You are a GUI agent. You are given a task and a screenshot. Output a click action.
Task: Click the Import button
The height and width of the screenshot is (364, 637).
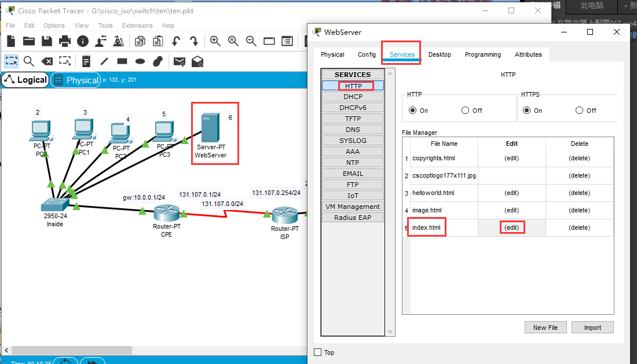click(x=592, y=328)
